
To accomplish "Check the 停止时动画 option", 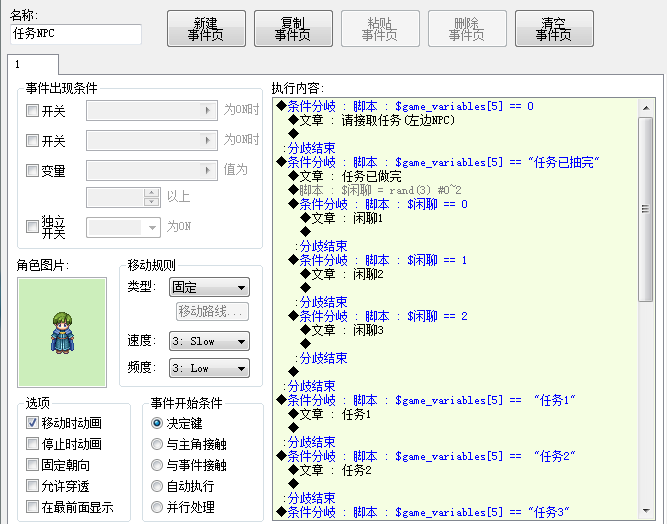I will point(32,444).
